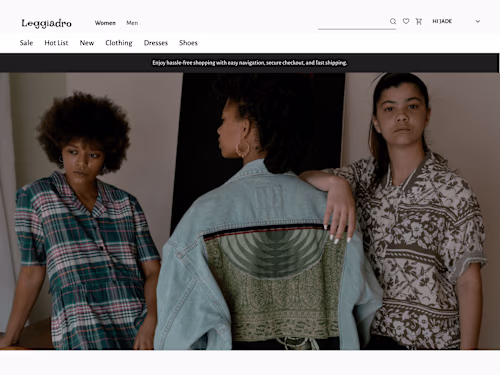Open the Hot List category

click(56, 43)
